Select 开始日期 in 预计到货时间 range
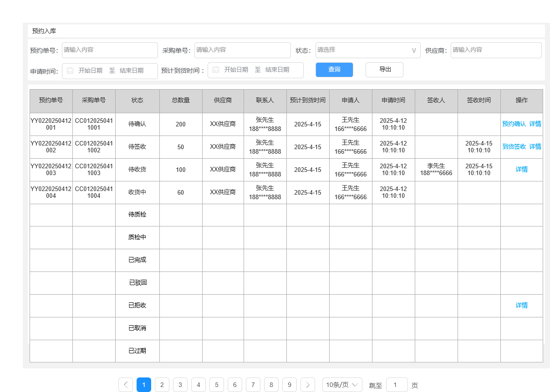The width and height of the screenshot is (550, 392). (236, 70)
